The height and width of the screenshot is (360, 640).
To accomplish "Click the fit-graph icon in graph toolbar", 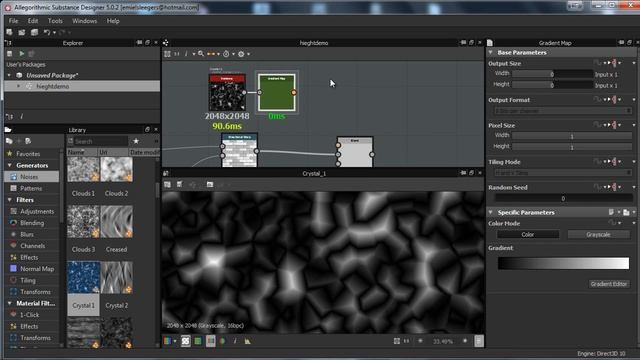I will [x=167, y=54].
